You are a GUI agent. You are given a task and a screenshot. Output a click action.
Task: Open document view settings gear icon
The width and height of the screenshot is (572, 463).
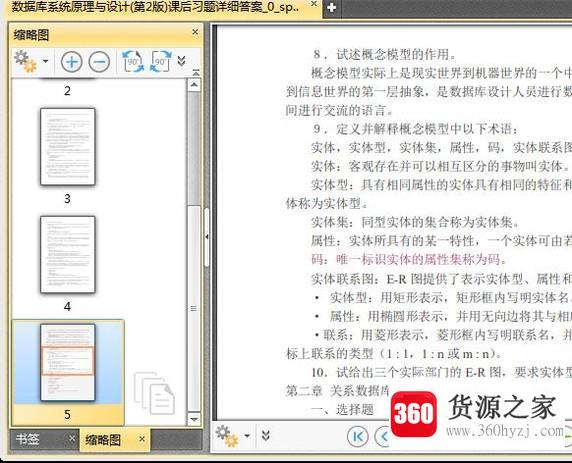click(x=227, y=436)
